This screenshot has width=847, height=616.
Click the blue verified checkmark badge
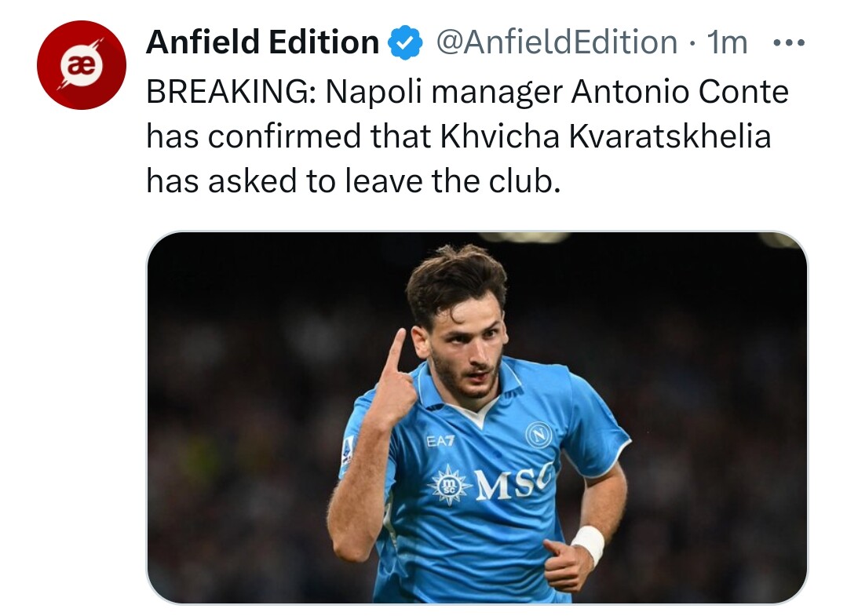click(x=407, y=42)
